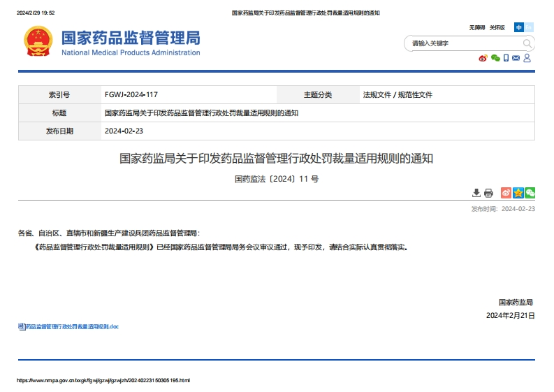The width and height of the screenshot is (554, 392).
Task: Enable 无障碍 accessibility mode
Action: [476, 27]
